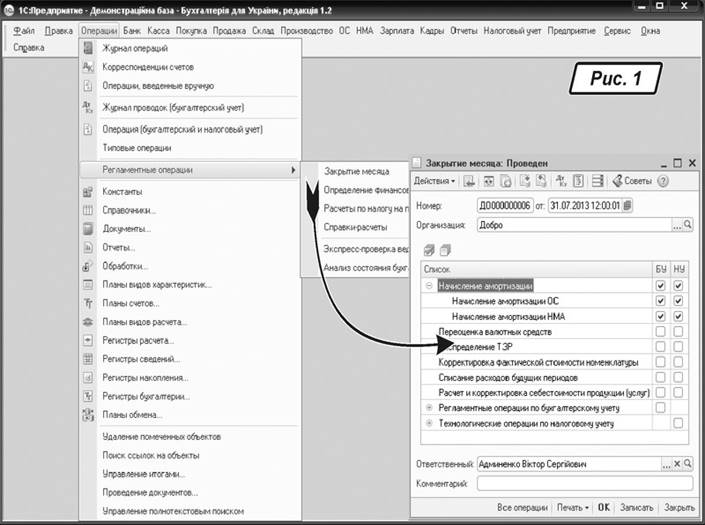Select Закрытие месяца in the submenu
705x525 pixels.
click(357, 171)
